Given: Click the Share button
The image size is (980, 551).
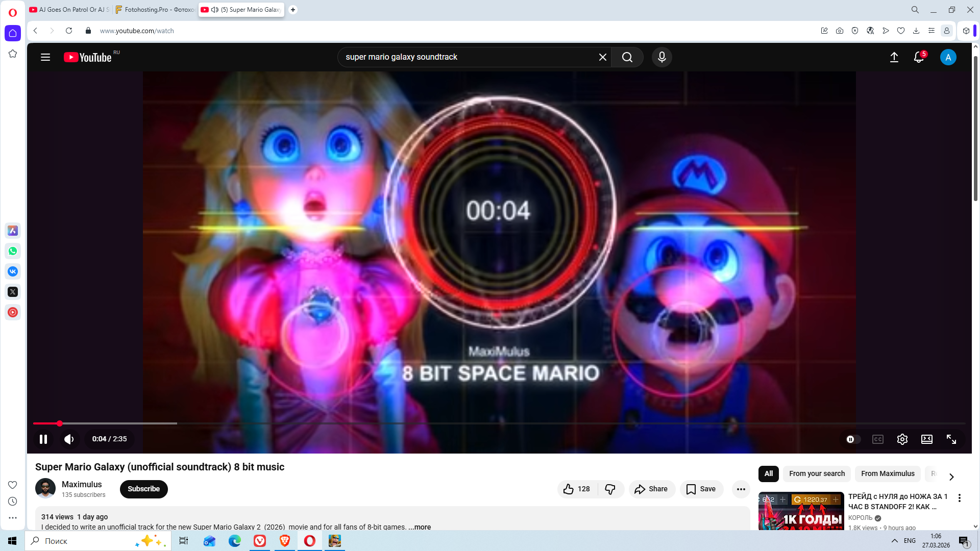Looking at the screenshot, I should click(x=651, y=489).
